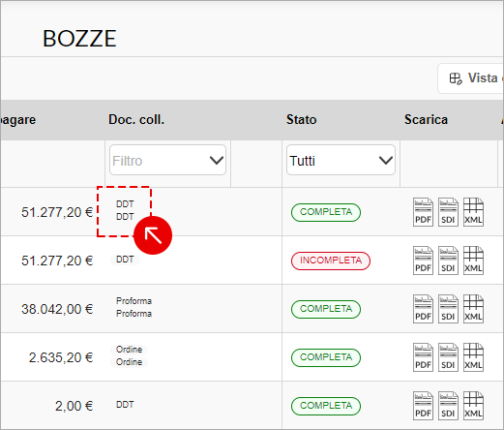
Task: Open the second Ordine linked document
Action: pyautogui.click(x=129, y=362)
